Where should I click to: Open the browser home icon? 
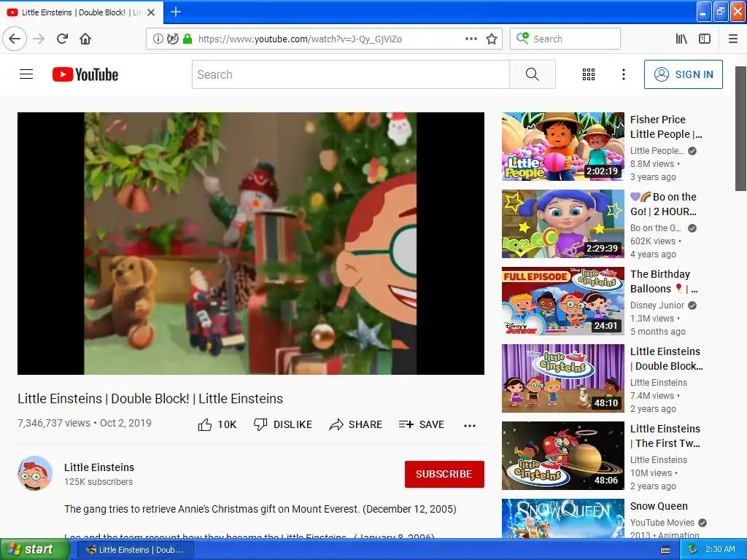(85, 39)
